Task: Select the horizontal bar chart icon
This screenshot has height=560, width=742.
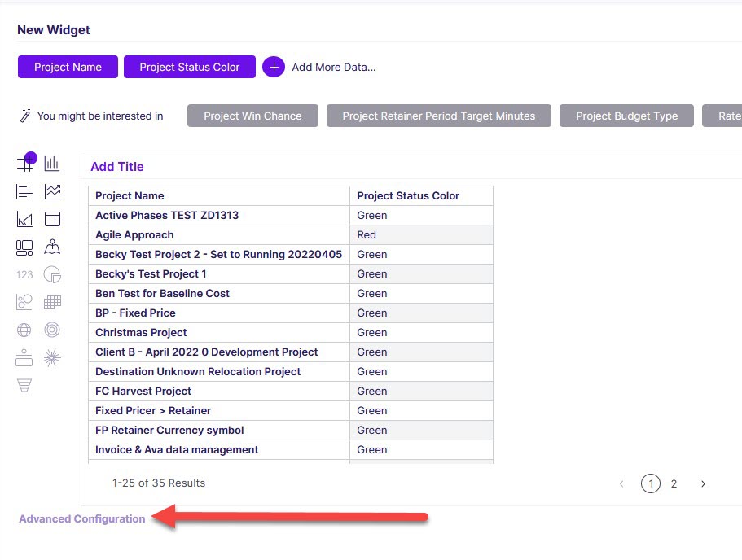Action: [x=24, y=191]
